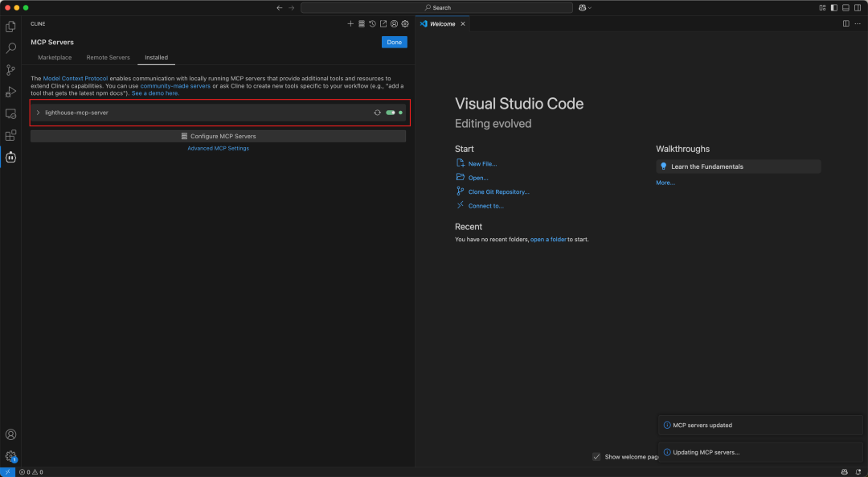Toggle the secondary side bar
This screenshot has height=477, width=868.
(858, 8)
